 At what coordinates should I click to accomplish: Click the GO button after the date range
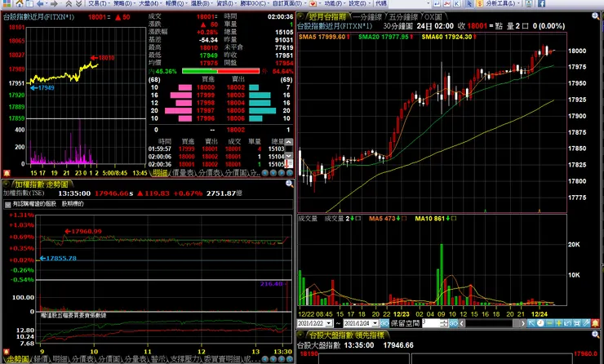click(384, 323)
